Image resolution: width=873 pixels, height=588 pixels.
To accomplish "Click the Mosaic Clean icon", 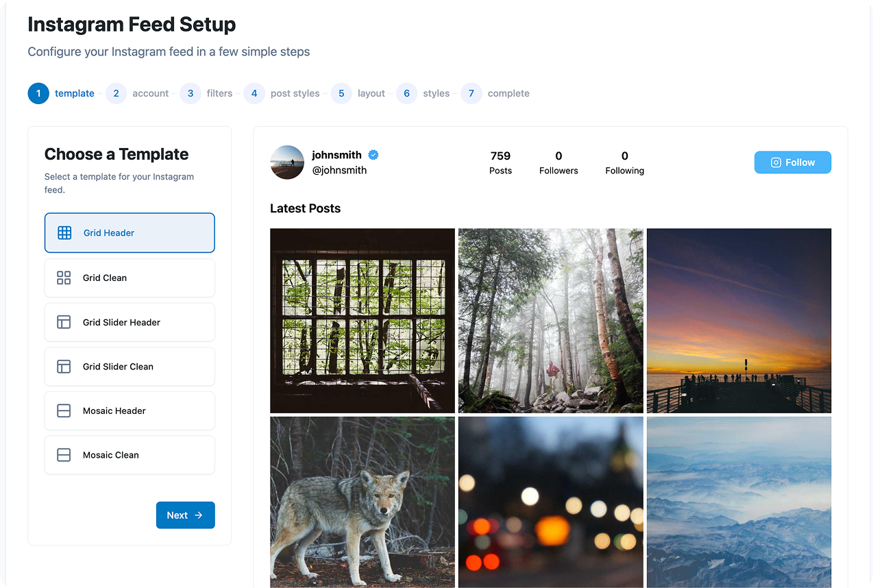I will (x=64, y=455).
